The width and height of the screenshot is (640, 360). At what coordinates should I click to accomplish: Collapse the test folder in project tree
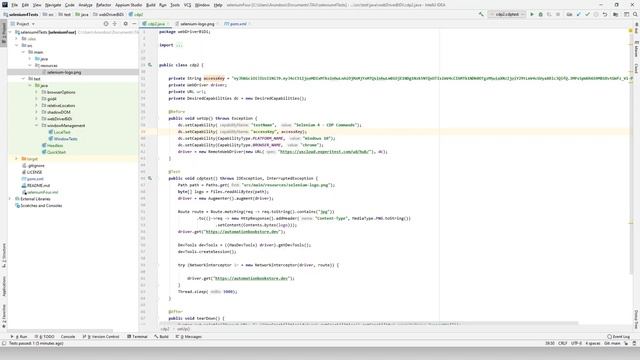point(23,79)
